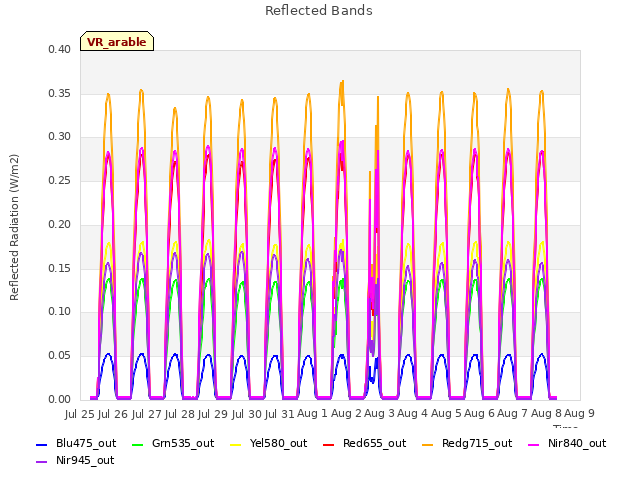This screenshot has width=640, height=480.
Task: Click the Reflected Bands chart title
Action: [319, 11]
